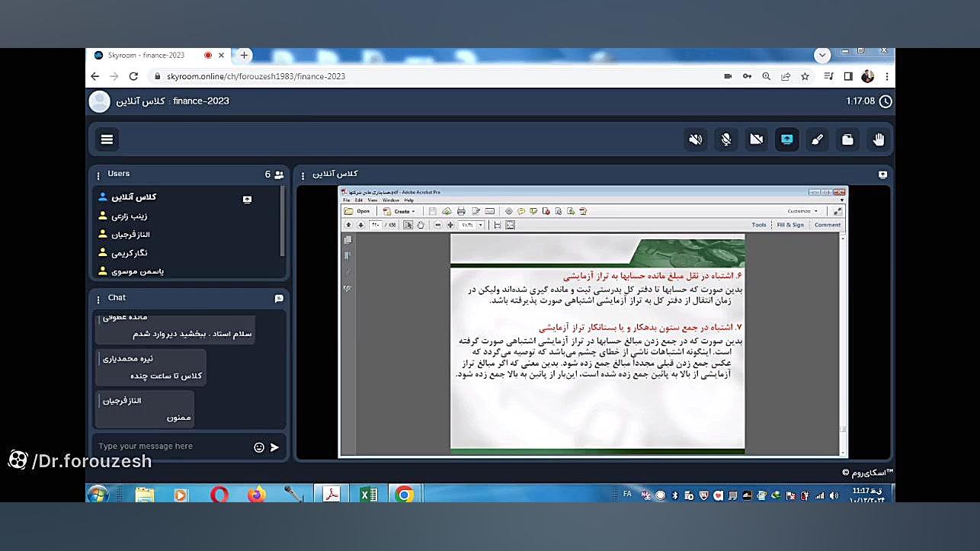Reload the Skyroom page
The height and width of the screenshot is (551, 980).
coord(134,76)
